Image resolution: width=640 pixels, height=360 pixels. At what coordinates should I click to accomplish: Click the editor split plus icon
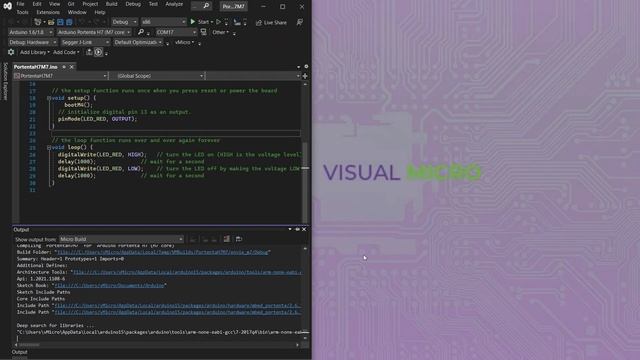point(305,76)
